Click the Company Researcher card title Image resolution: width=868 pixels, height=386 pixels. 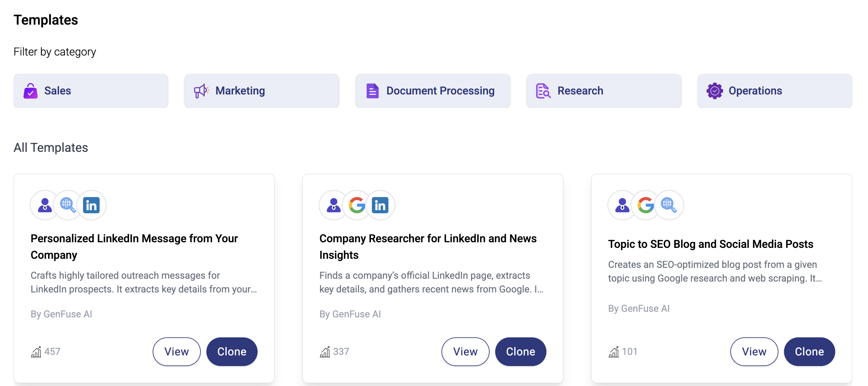(428, 247)
